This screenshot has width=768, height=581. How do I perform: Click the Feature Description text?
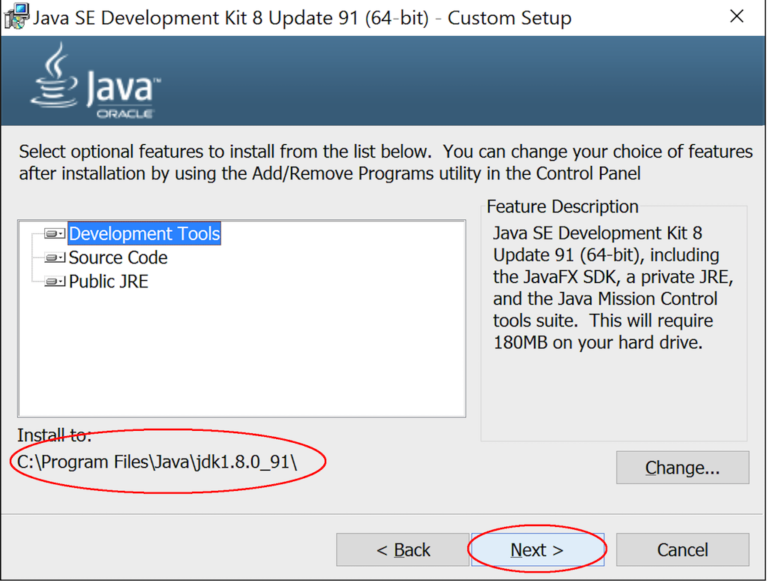pyautogui.click(x=613, y=288)
